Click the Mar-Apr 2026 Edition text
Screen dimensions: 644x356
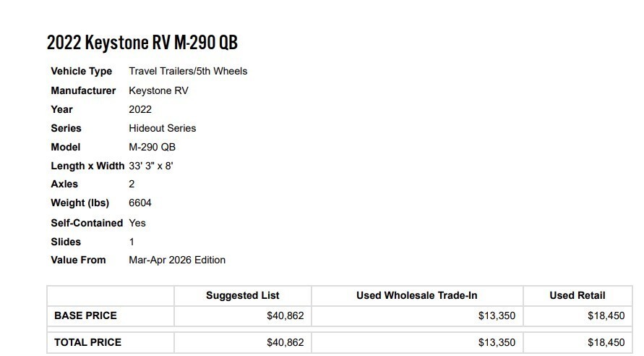(x=177, y=260)
